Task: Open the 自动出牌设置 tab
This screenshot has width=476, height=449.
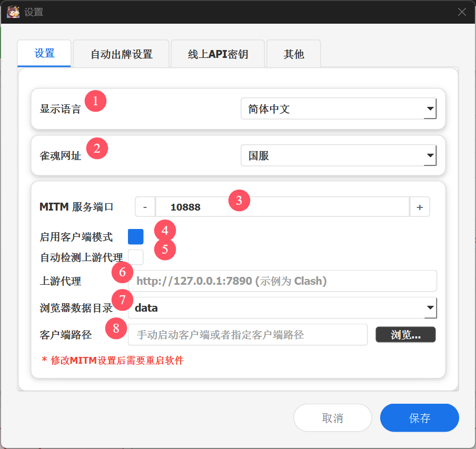Action: tap(121, 54)
